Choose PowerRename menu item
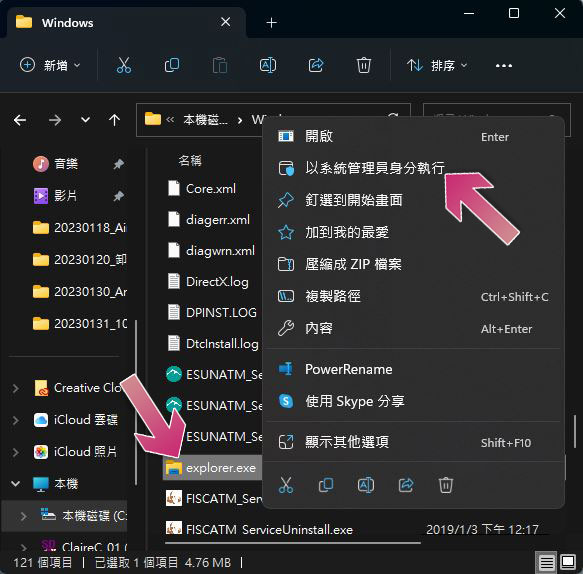 [413, 369]
